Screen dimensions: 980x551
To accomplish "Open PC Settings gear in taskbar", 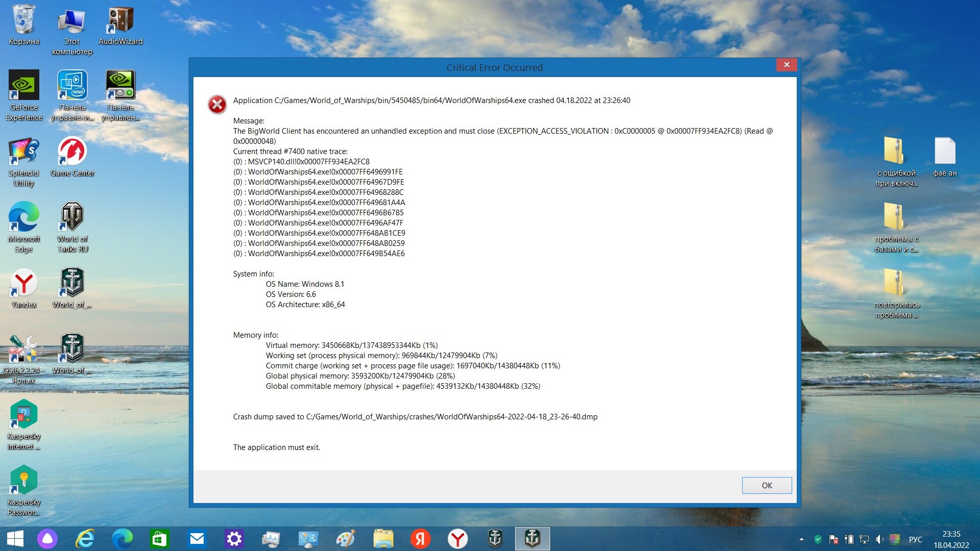I will click(234, 539).
